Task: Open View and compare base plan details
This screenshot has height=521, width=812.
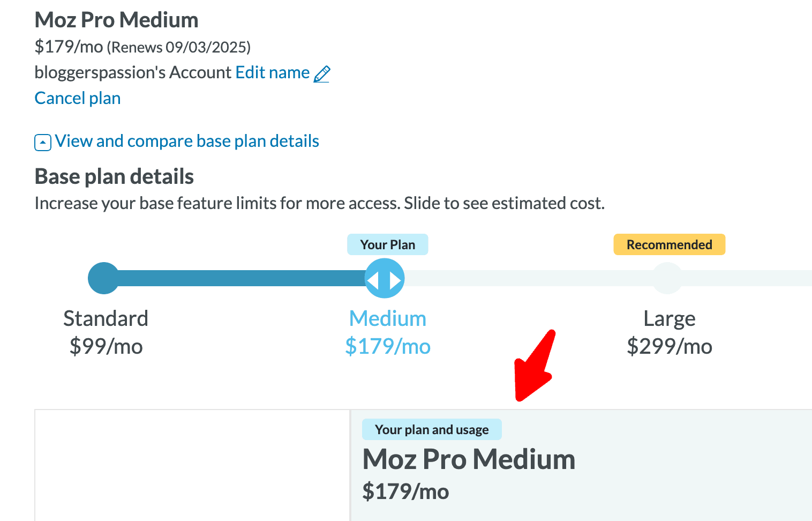Action: (187, 141)
